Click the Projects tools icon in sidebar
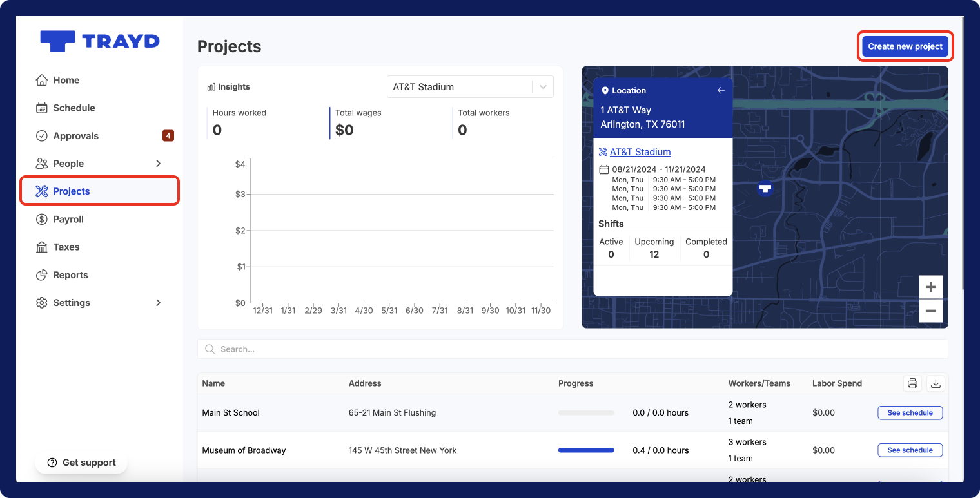The height and width of the screenshot is (498, 980). (42, 191)
